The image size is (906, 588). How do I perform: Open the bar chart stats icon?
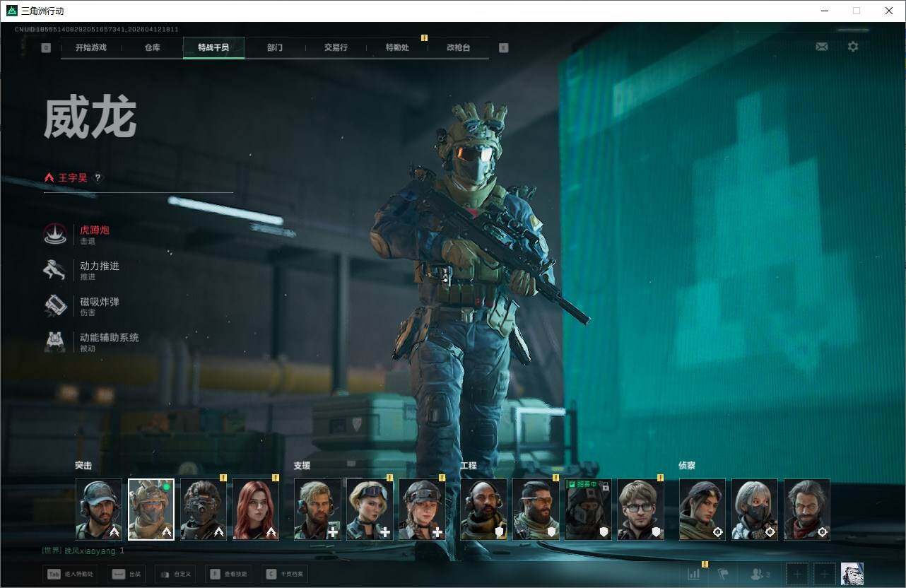coord(694,574)
